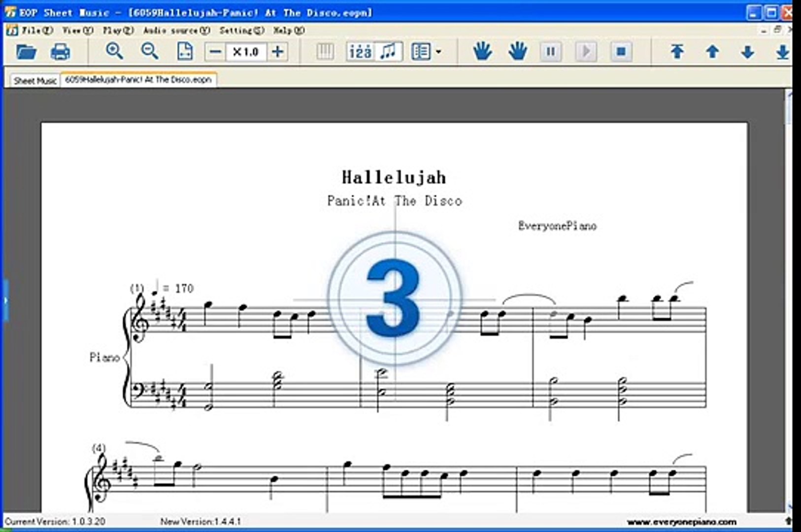Open the Audio source menu
Viewport: 801px width, 532px height.
176,31
